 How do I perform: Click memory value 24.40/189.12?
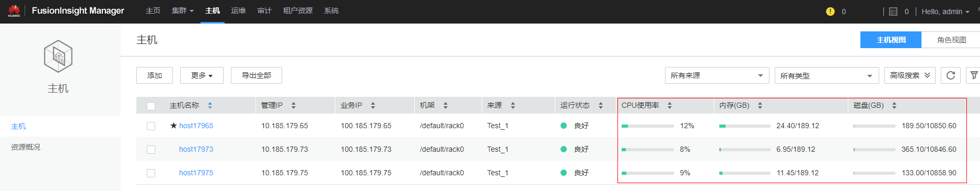[x=798, y=126]
